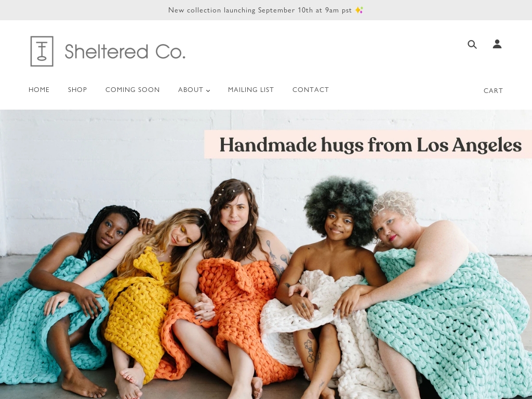Open the CART link
532x399 pixels.
pyautogui.click(x=493, y=90)
